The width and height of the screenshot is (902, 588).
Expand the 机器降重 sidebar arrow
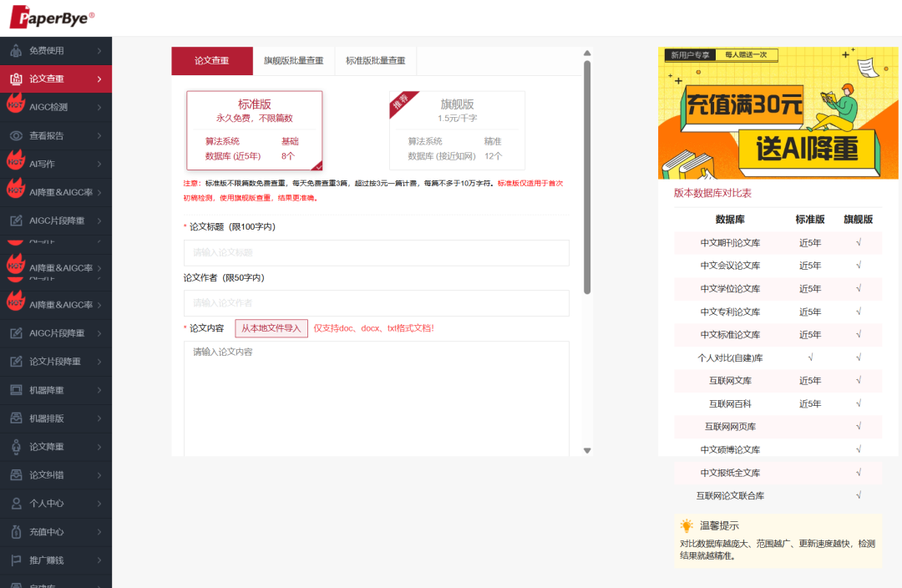tap(99, 390)
